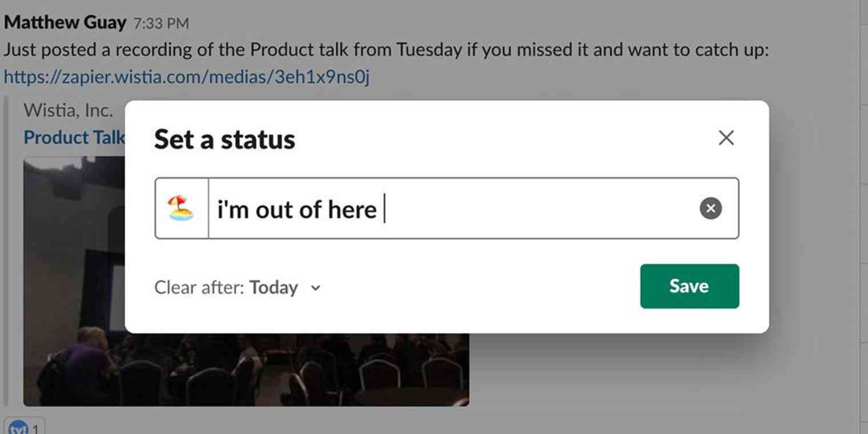Select the emoji icon inside the status field
The width and height of the screenshot is (868, 434).
coord(180,208)
